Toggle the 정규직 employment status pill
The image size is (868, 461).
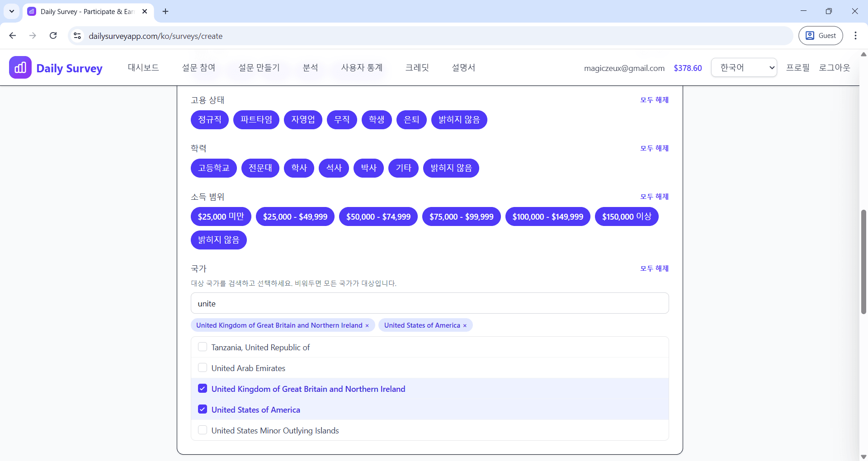pyautogui.click(x=210, y=120)
